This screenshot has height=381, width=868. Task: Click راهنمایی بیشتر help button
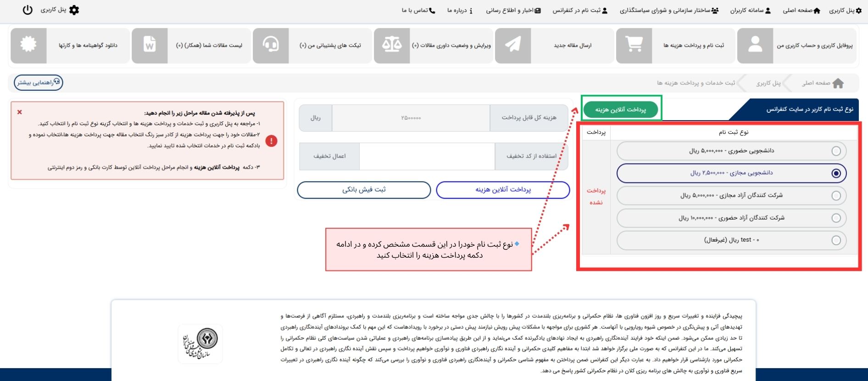click(39, 83)
